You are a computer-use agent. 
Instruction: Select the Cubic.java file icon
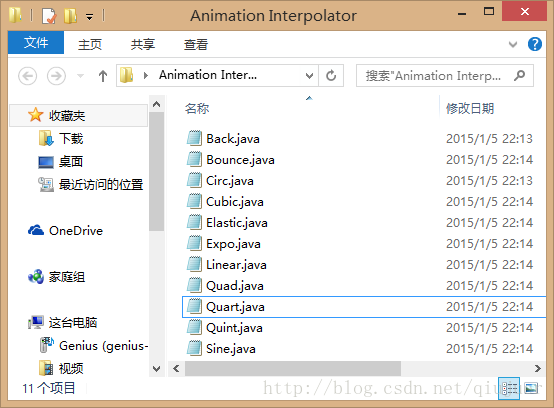[x=194, y=201]
